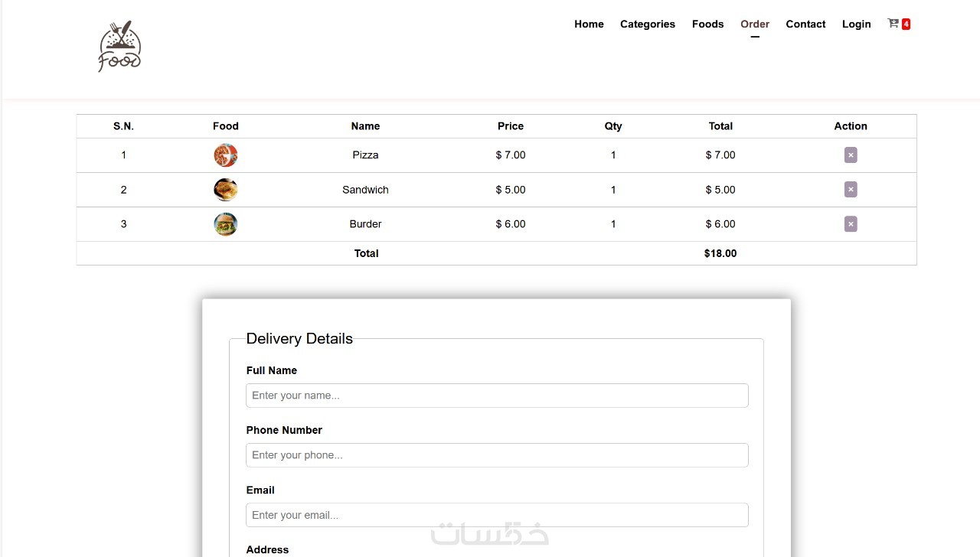Go to the Home page

[x=589, y=24]
